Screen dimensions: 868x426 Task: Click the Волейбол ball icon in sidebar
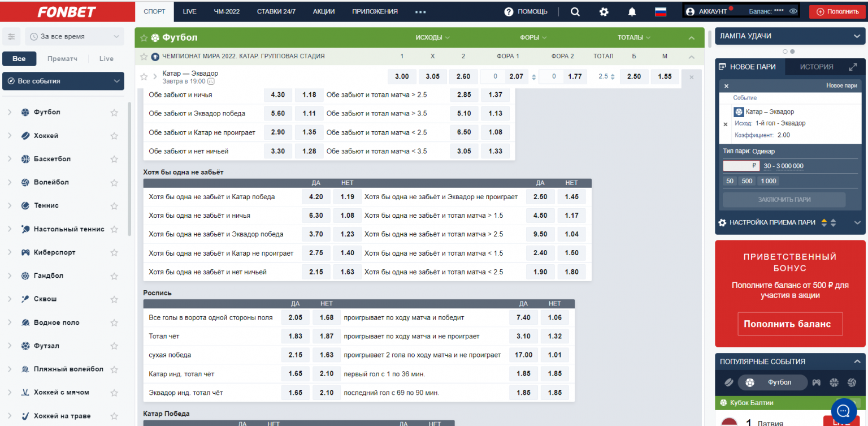click(x=25, y=182)
